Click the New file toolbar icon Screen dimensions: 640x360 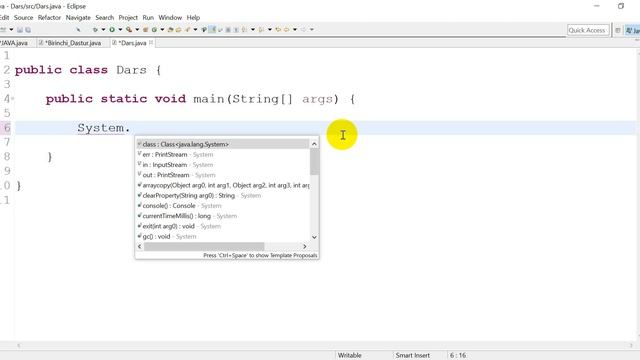(3, 30)
